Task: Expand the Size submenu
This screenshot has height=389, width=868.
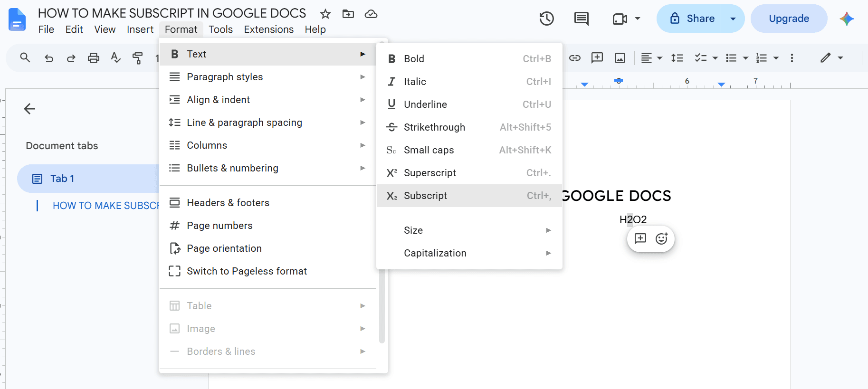Action: [x=469, y=230]
